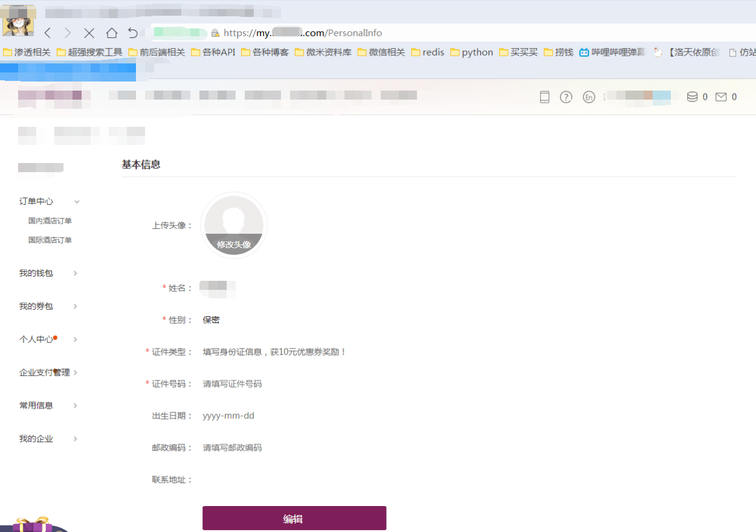
Task: Collapse 订单中心 menu chevron
Action: point(77,202)
